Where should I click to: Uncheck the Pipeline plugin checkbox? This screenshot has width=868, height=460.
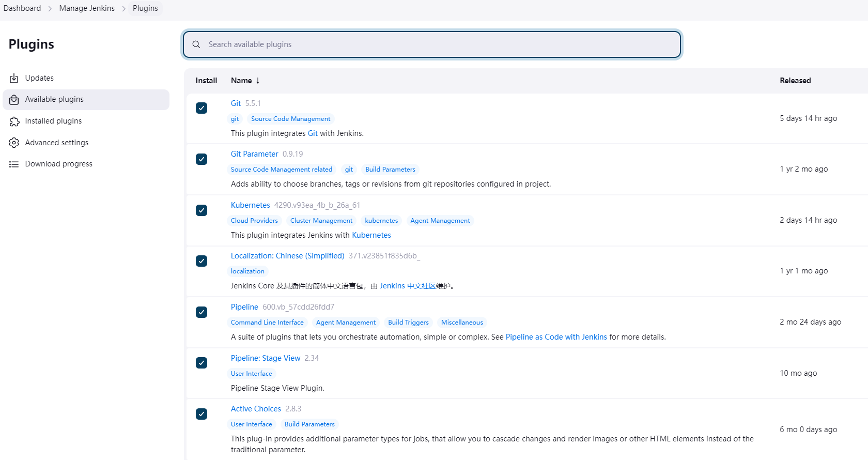[202, 312]
